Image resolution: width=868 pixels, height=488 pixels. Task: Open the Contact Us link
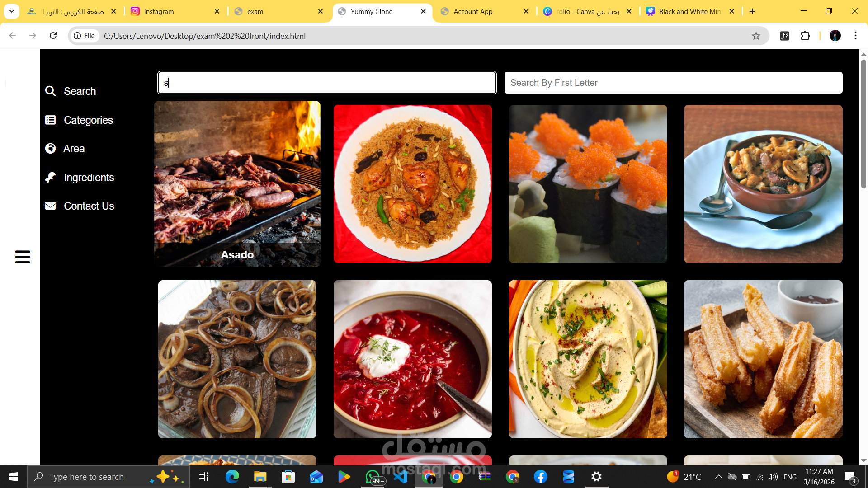pos(89,206)
